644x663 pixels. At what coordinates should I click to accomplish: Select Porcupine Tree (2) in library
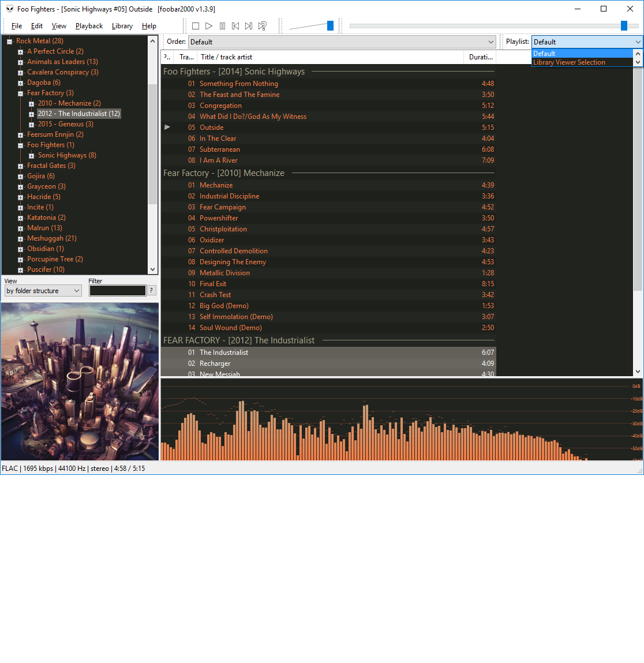click(x=55, y=259)
